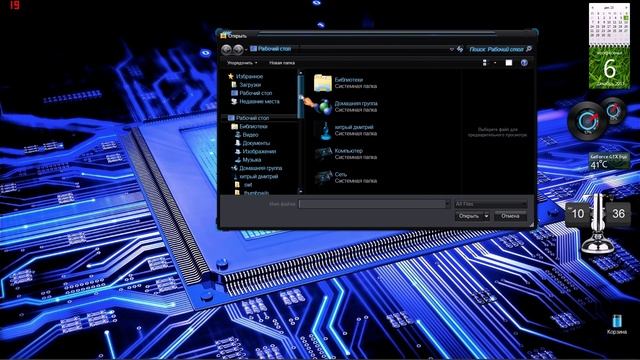Toggle the preview pane icon
640x360 pixels.
pyautogui.click(x=509, y=62)
